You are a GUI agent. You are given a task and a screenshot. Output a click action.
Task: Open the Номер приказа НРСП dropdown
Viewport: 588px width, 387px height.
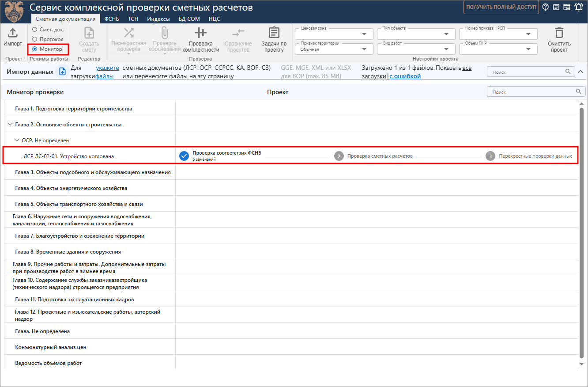click(498, 34)
